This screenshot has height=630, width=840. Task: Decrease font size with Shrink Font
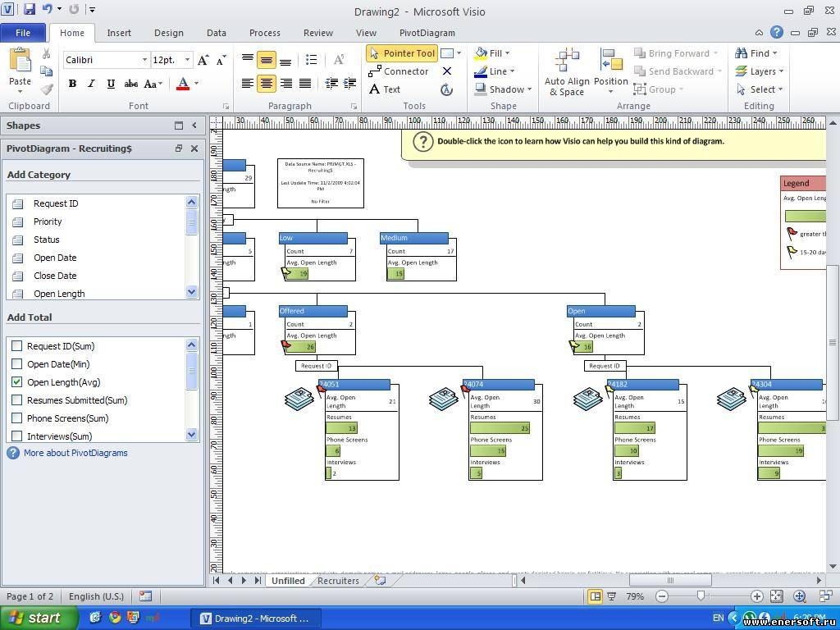tap(221, 60)
